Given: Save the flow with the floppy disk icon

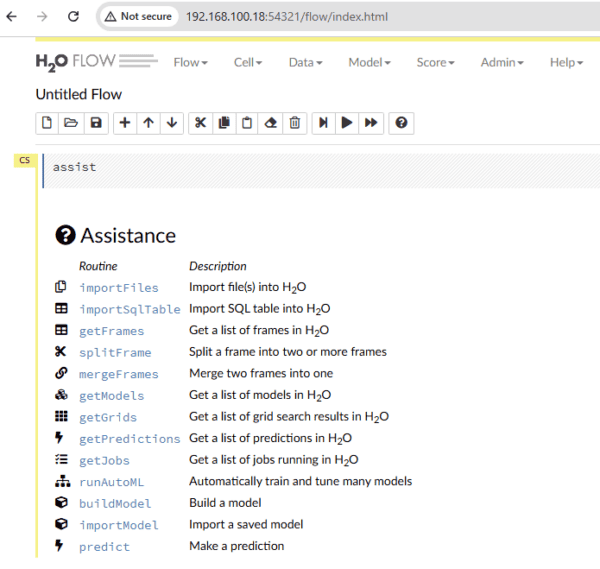Looking at the screenshot, I should click(x=96, y=123).
